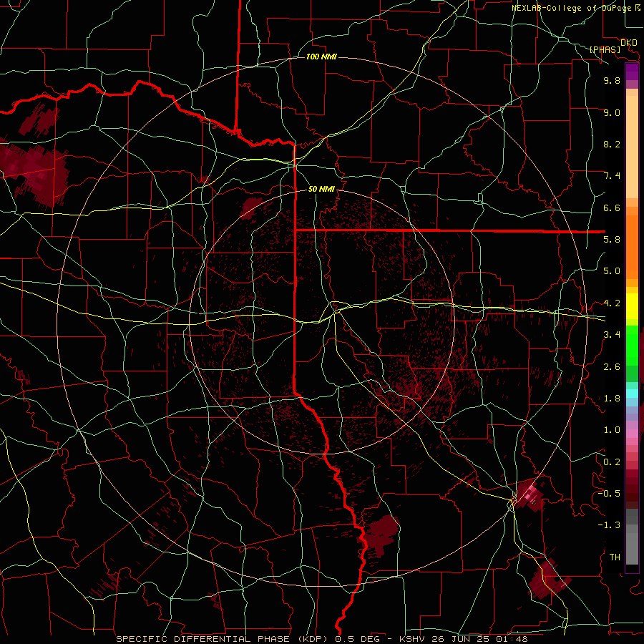The image size is (644, 644).
Task: Click the pink-cored storm echo southeast of the radar
Action: tap(530, 494)
